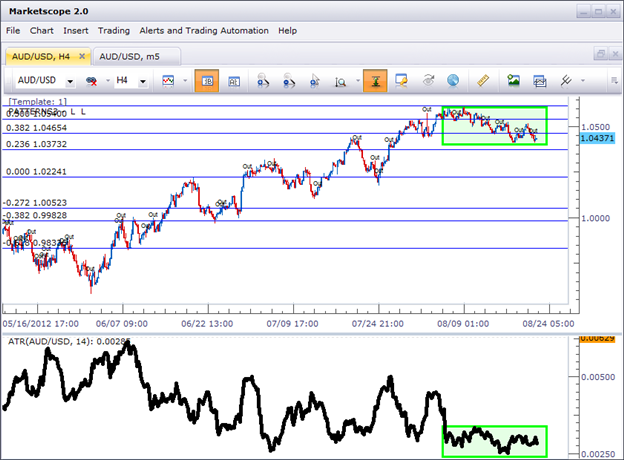Click the chart type line icon

pos(168,81)
